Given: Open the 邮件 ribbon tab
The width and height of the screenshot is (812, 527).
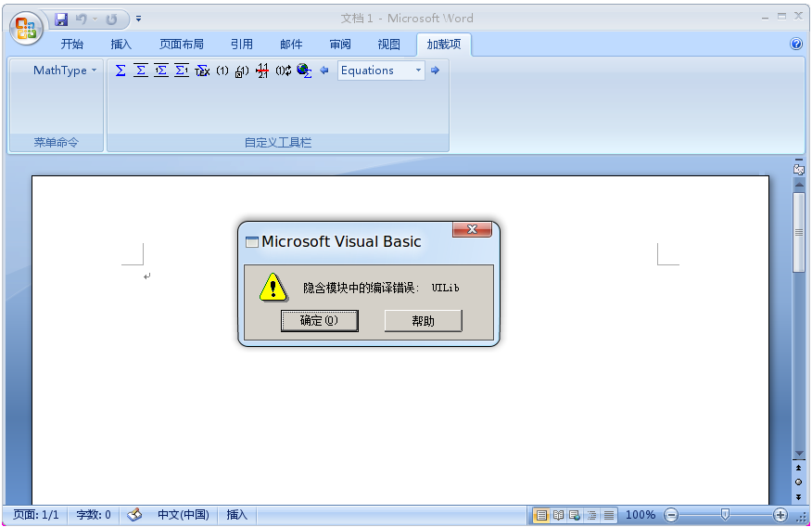Looking at the screenshot, I should (x=291, y=44).
